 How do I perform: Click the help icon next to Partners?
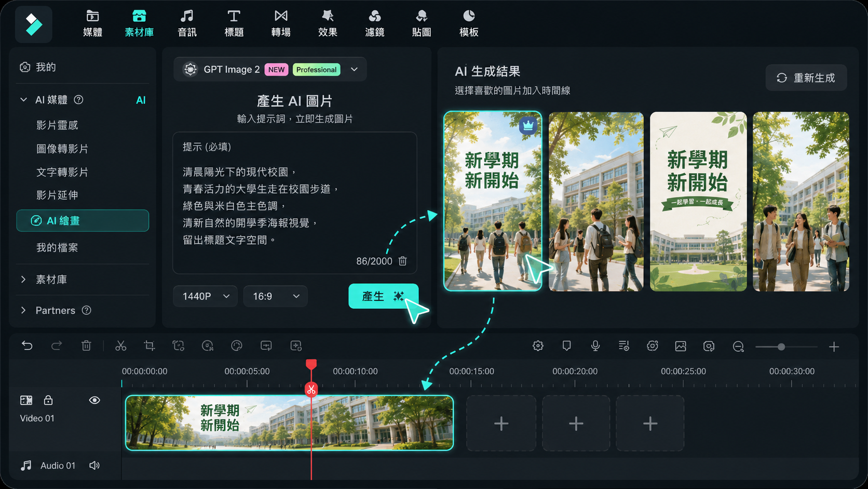tap(87, 310)
